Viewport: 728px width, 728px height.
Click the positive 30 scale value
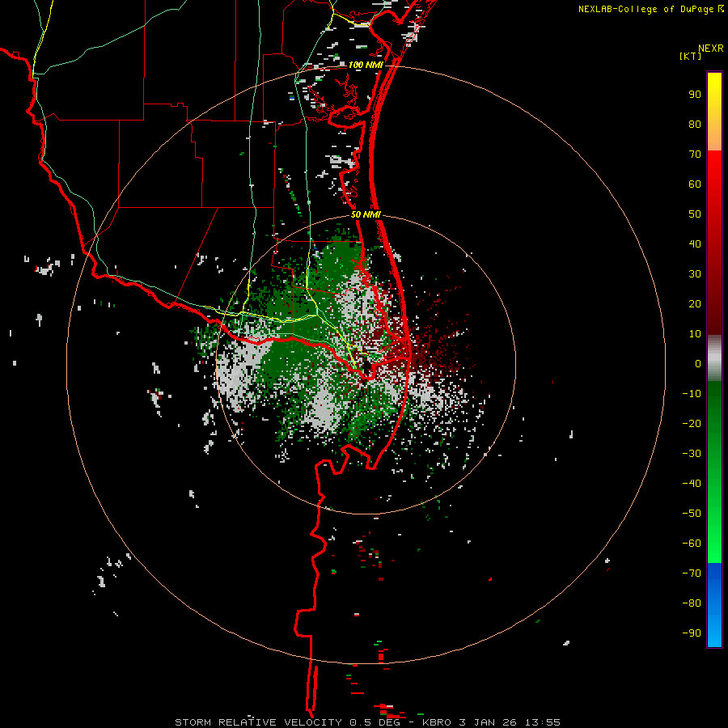[x=695, y=274]
